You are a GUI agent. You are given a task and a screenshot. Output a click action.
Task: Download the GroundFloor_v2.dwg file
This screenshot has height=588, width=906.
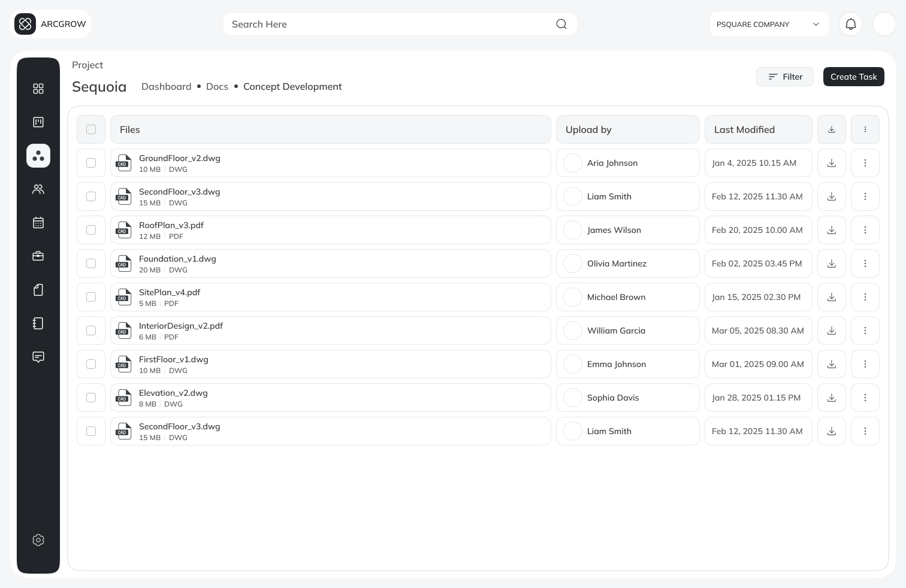tap(831, 163)
